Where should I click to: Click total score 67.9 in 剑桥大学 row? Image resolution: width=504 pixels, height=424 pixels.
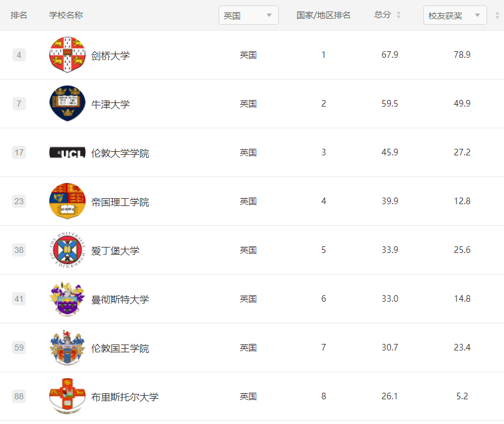[x=390, y=55]
